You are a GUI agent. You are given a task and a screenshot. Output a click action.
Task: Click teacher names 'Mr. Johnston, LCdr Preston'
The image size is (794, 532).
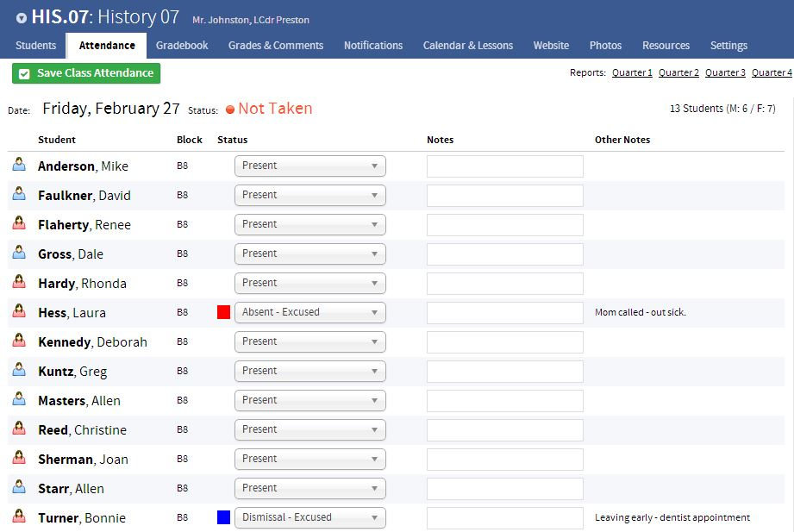[x=251, y=21]
